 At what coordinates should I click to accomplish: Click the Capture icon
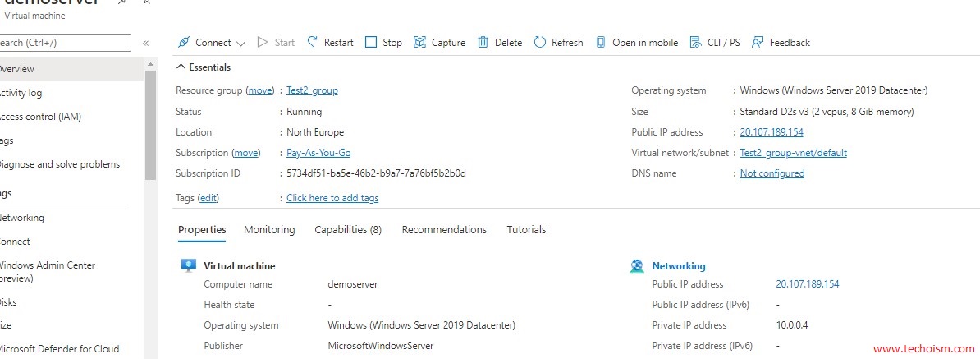click(x=420, y=43)
